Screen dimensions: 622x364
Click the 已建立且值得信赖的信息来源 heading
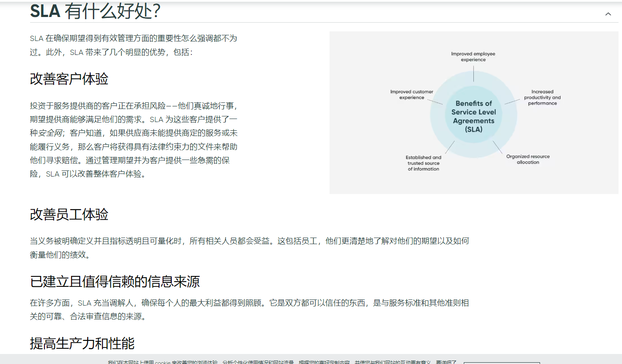[115, 282]
